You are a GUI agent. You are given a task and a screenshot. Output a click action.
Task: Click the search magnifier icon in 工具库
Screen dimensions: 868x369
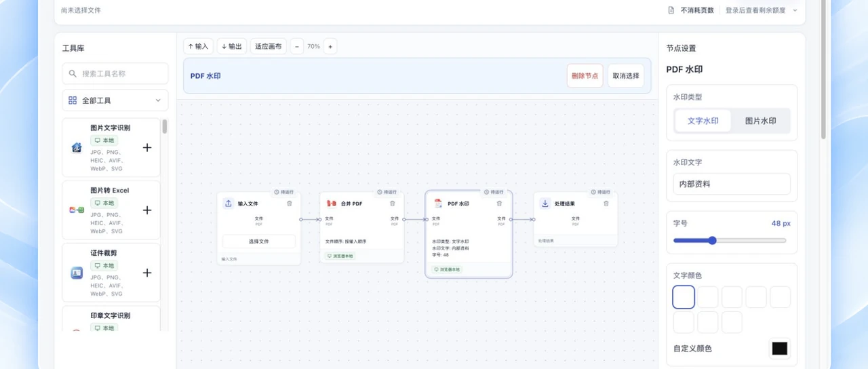(73, 73)
